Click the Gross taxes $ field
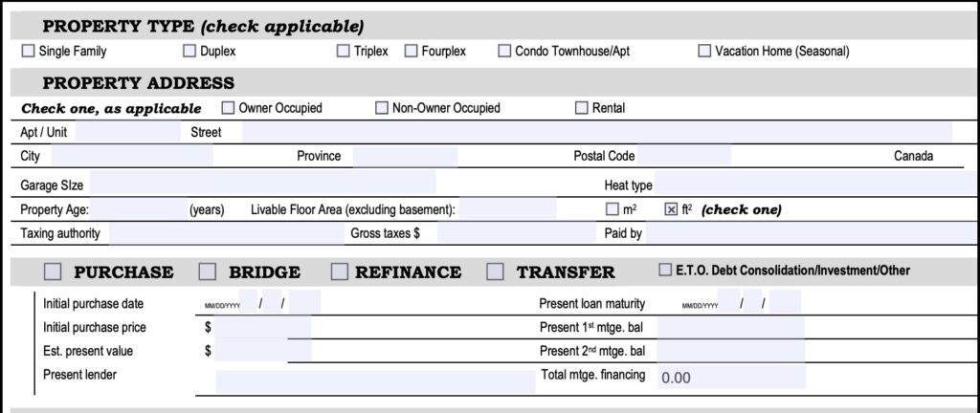This screenshot has width=980, height=413. pos(515,233)
